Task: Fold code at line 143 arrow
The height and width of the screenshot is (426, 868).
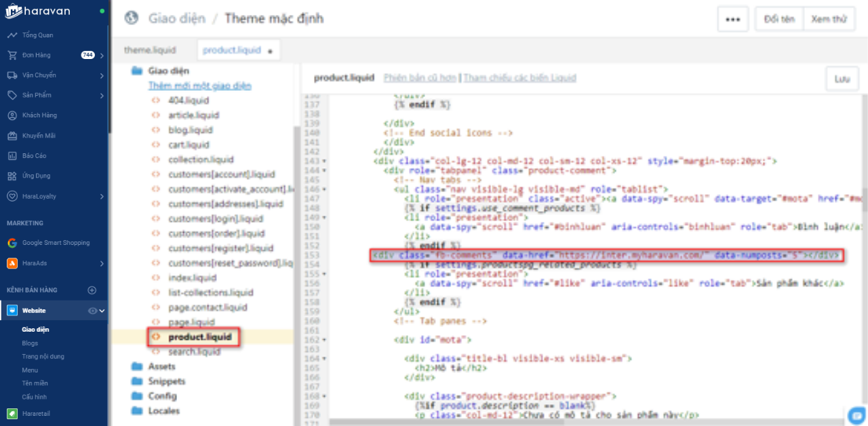Action: (x=324, y=161)
